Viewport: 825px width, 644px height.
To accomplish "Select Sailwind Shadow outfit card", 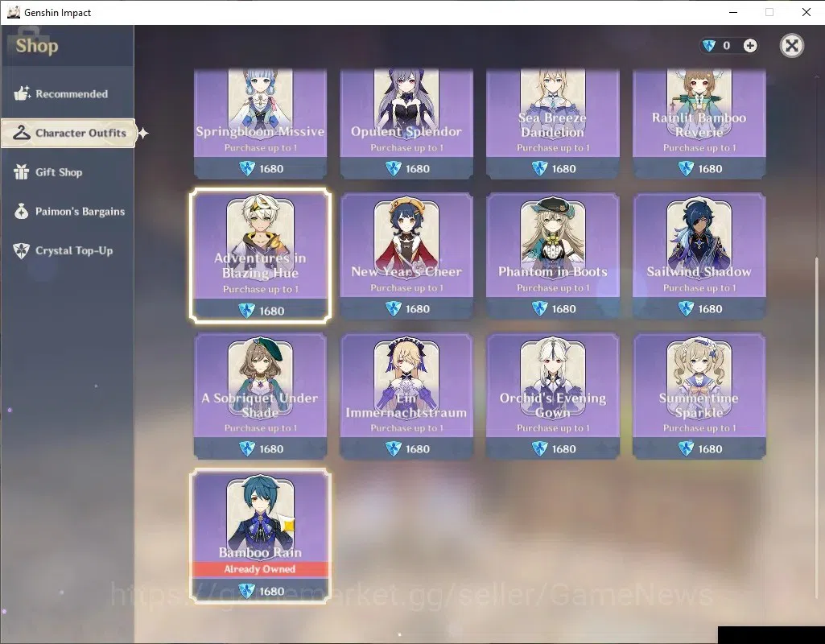I will (699, 256).
